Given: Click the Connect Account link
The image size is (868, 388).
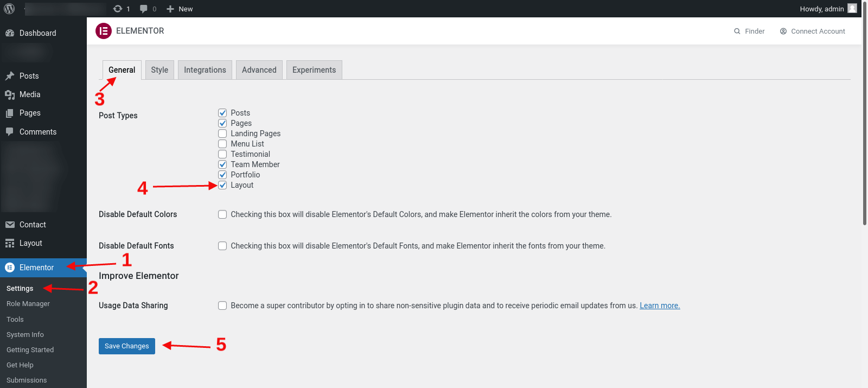Looking at the screenshot, I should point(813,31).
